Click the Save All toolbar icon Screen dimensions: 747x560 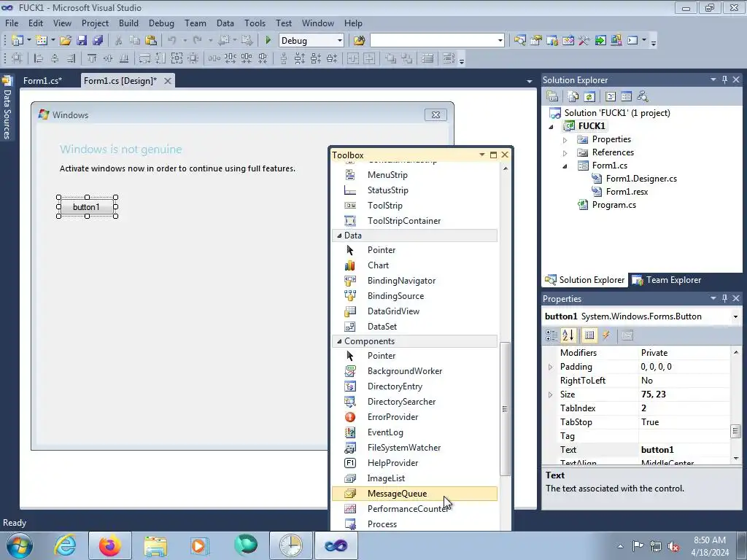click(98, 41)
